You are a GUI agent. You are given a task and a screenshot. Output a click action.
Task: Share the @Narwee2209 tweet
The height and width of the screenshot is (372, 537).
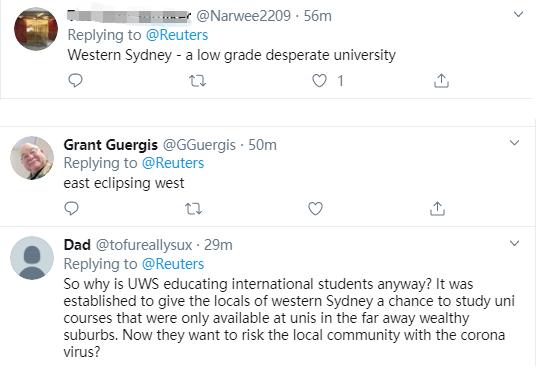pos(441,81)
